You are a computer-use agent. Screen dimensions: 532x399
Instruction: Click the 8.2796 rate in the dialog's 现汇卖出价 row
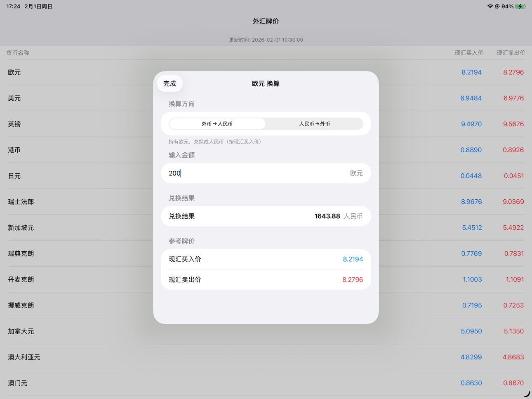353,279
